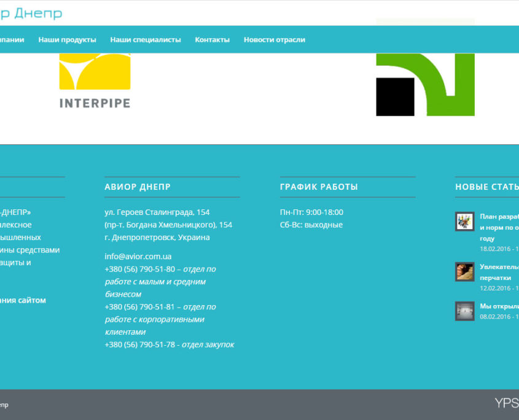Open the site usage terms link ending сайтом
The width and height of the screenshot is (519, 420).
23,300
